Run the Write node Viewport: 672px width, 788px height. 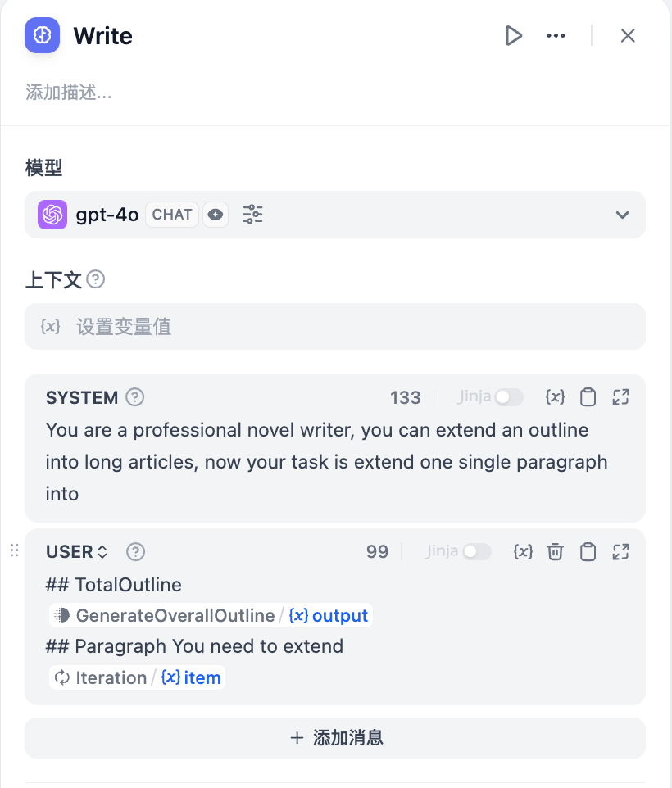coord(514,35)
